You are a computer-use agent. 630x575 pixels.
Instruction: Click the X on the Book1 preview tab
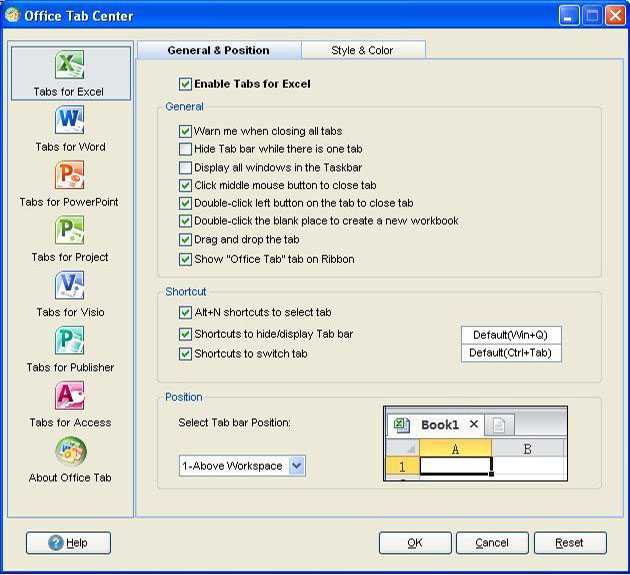click(x=474, y=424)
